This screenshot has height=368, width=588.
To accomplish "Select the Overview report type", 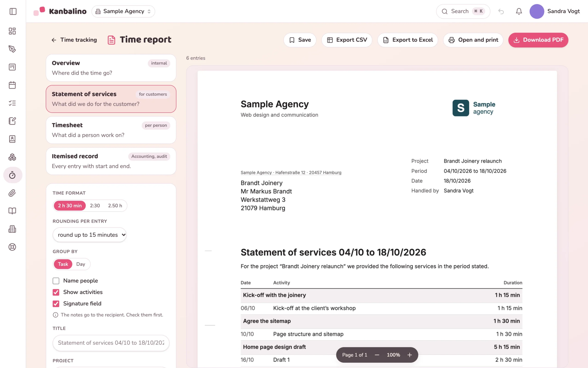I will pos(111,68).
